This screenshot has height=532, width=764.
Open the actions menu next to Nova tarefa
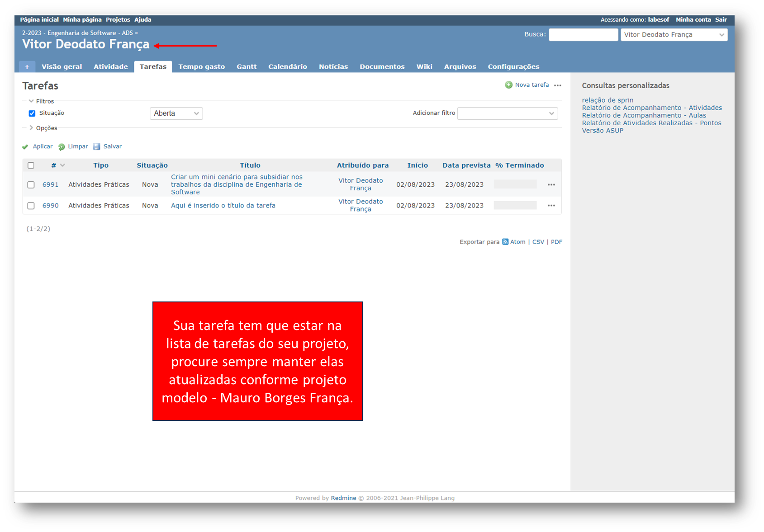[x=558, y=85]
